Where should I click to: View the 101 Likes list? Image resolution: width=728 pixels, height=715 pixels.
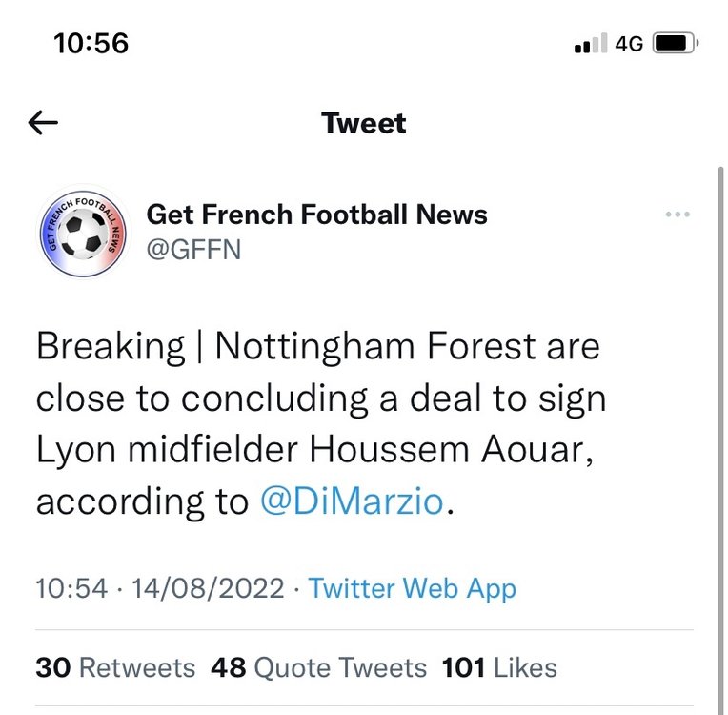click(x=499, y=667)
